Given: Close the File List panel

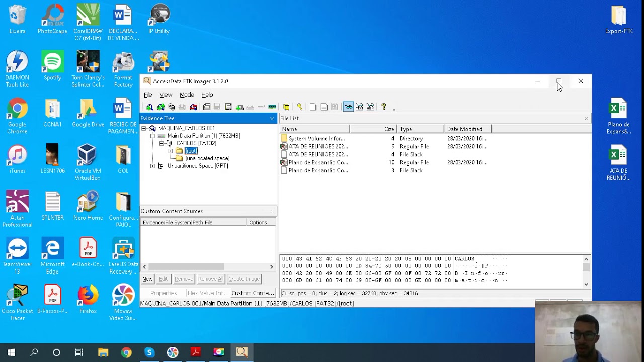Looking at the screenshot, I should (x=586, y=119).
